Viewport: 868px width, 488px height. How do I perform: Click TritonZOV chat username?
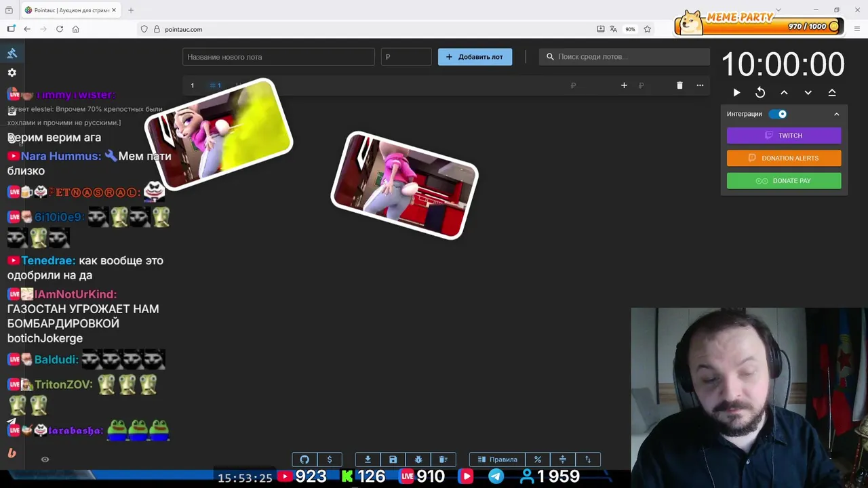click(x=64, y=384)
